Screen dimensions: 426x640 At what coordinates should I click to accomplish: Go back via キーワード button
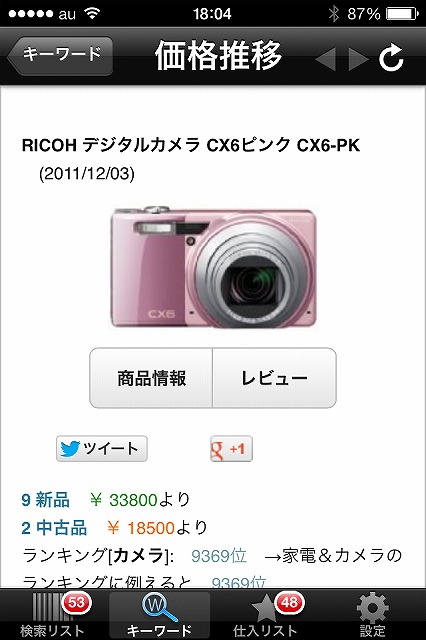pos(60,56)
